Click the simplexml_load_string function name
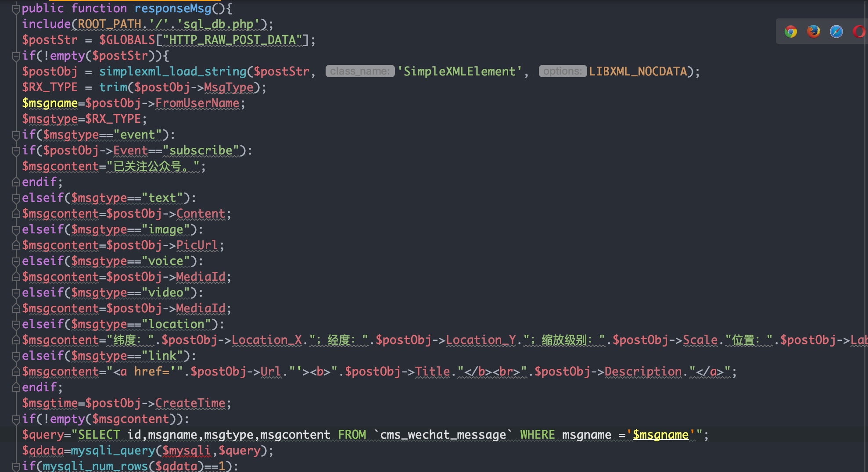 (172, 72)
